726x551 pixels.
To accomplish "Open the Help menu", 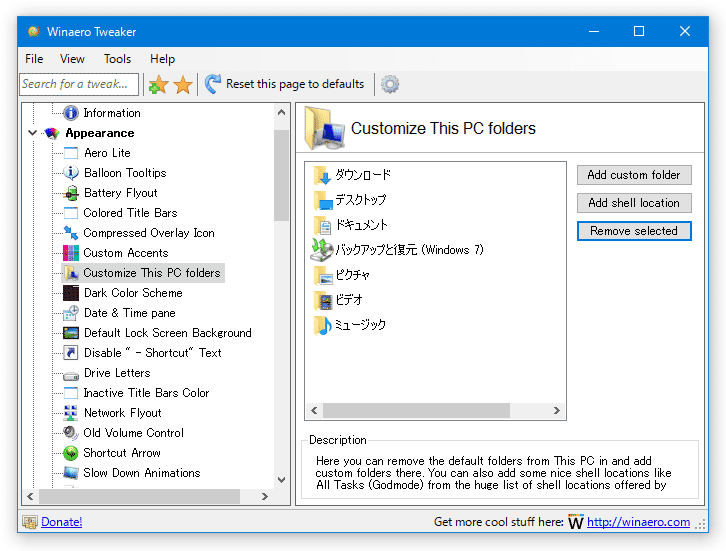I will pyautogui.click(x=163, y=59).
